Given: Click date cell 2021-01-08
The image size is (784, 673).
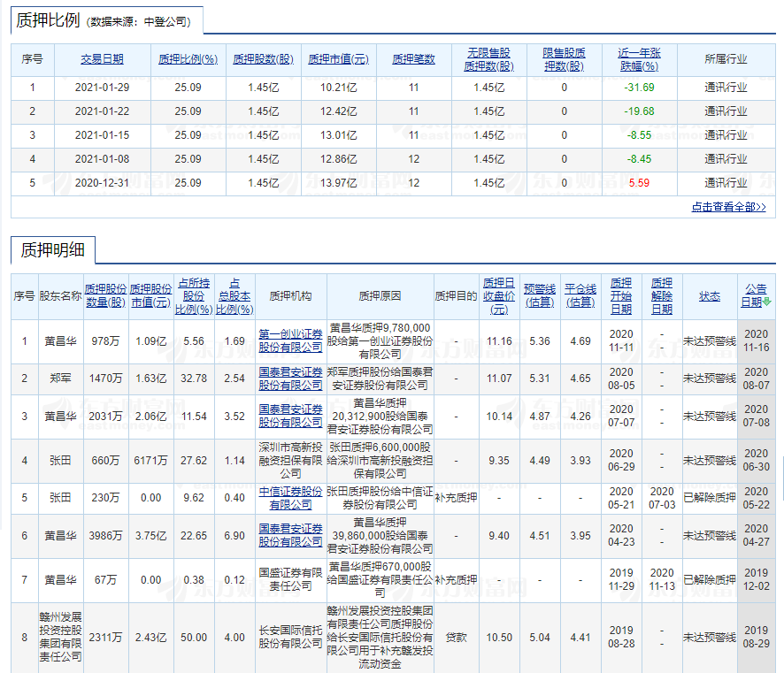Looking at the screenshot, I should (x=102, y=159).
